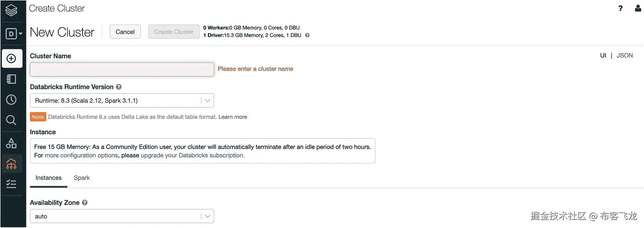Switch to the Spark tab
This screenshot has height=228, width=644.
82,178
